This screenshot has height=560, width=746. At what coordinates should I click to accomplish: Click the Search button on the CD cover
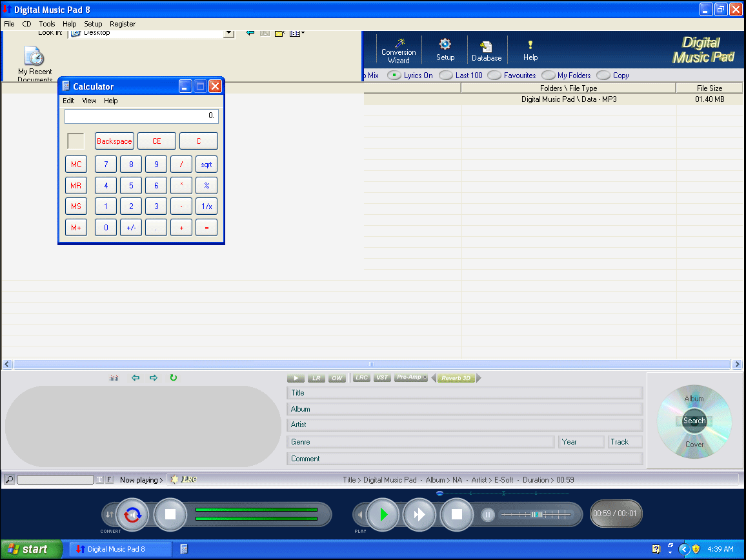pos(694,421)
